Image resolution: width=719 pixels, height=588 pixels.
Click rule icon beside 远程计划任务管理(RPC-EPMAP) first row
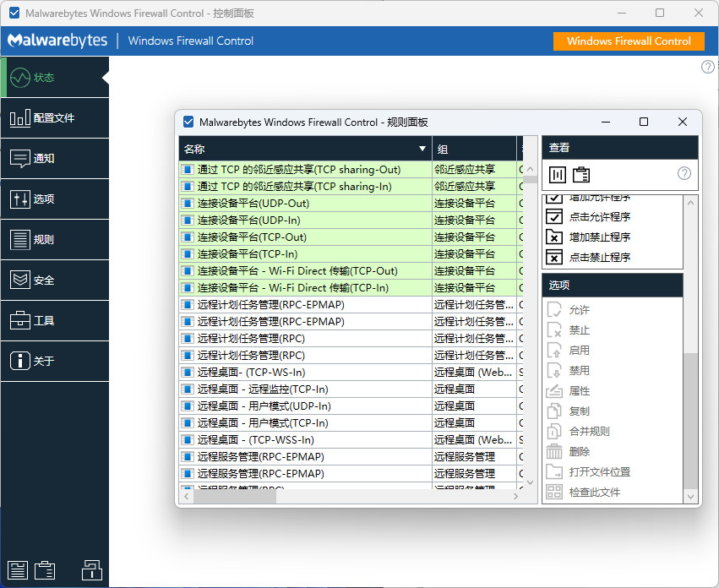point(188,304)
